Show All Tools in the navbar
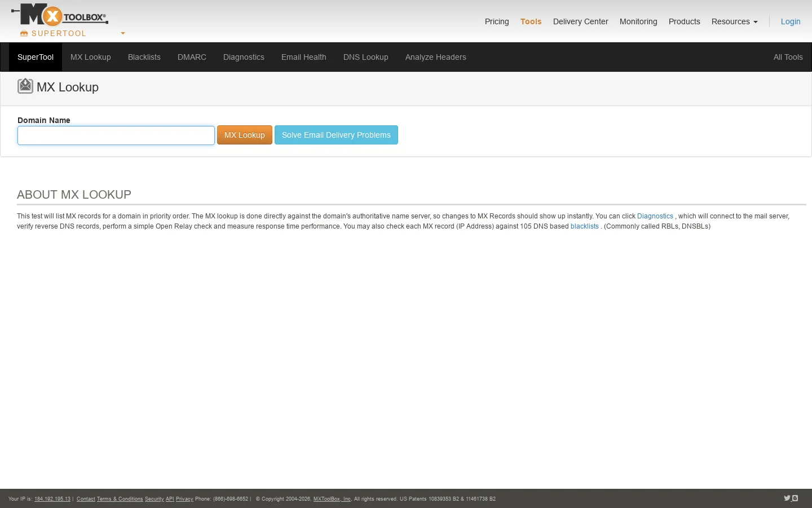 [x=788, y=57]
